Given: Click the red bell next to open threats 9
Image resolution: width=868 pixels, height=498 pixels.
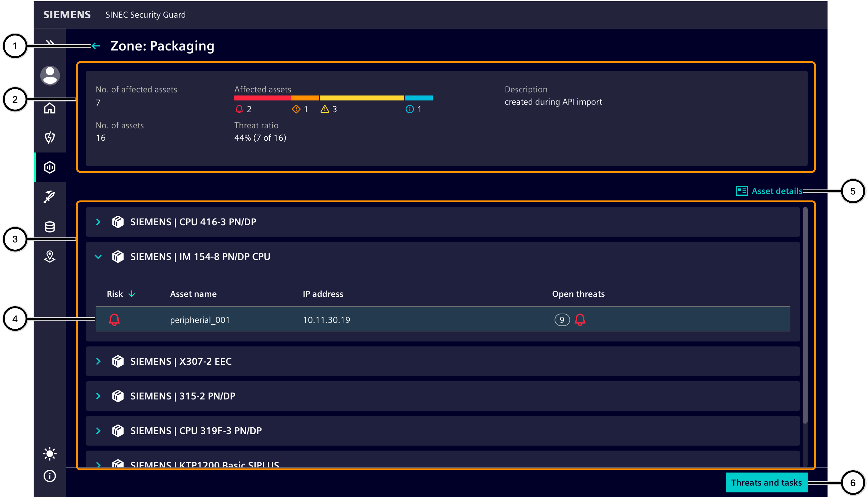Looking at the screenshot, I should (580, 320).
